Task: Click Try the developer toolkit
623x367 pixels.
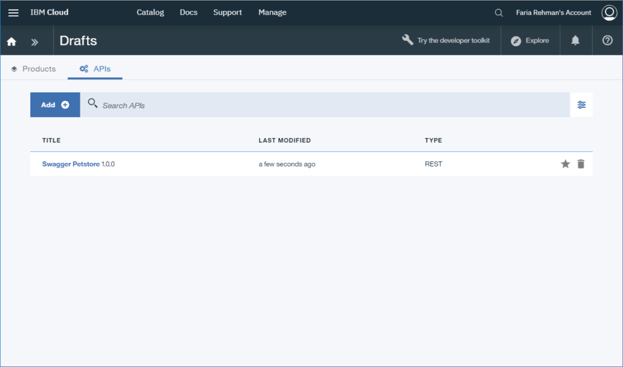Action: pyautogui.click(x=446, y=40)
